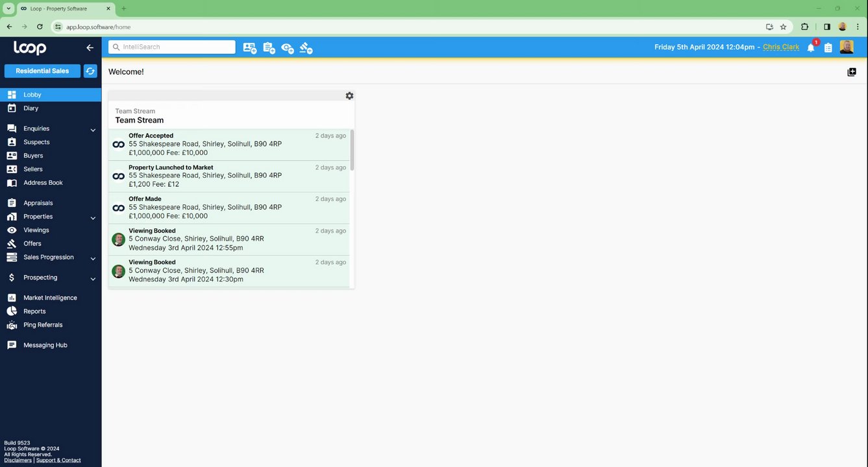Click the user avatar in header
The image size is (868, 467).
pyautogui.click(x=847, y=47)
